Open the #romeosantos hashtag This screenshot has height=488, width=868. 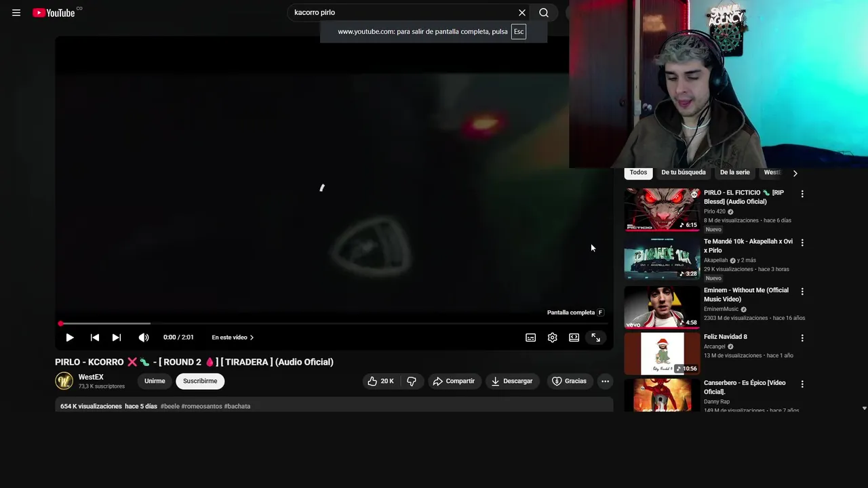(x=201, y=407)
